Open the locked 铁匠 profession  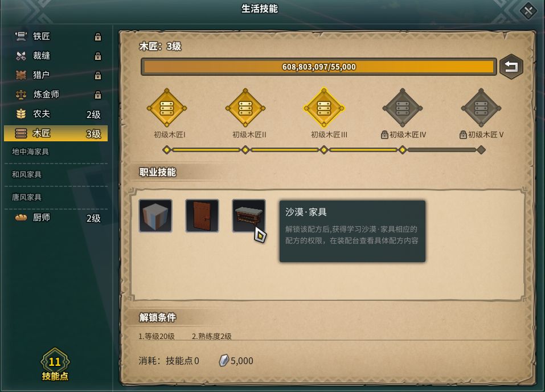coord(56,36)
